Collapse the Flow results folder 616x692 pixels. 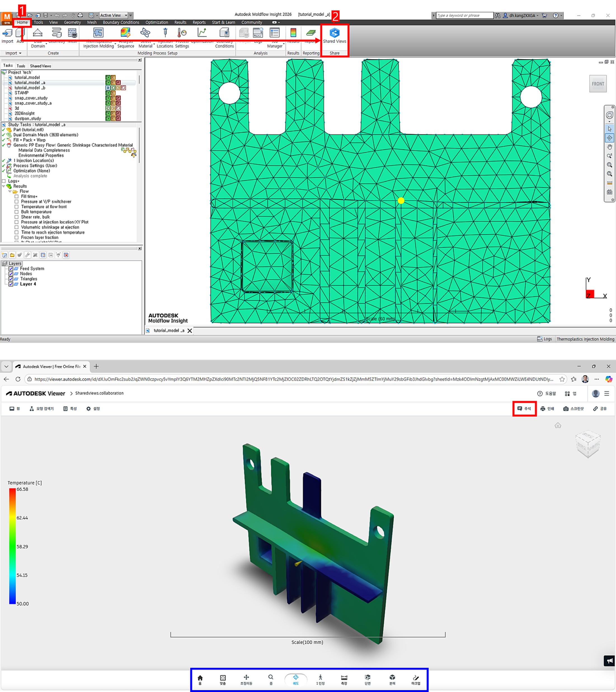[x=10, y=191]
